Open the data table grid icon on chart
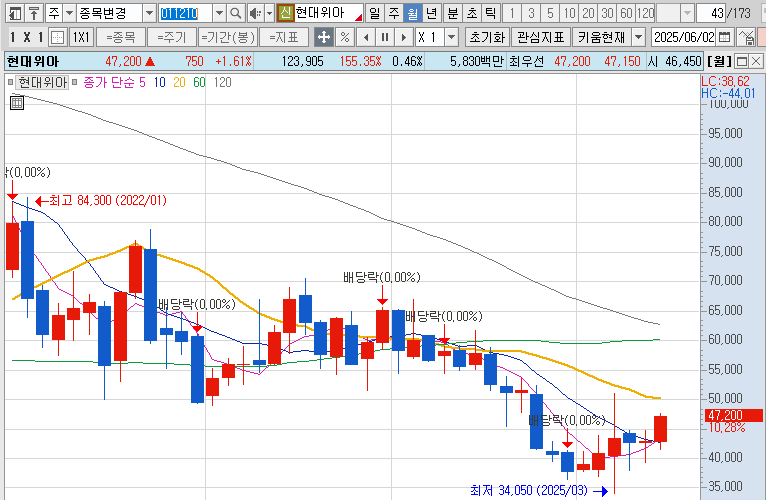The height and width of the screenshot is (500, 766). click(x=17, y=103)
